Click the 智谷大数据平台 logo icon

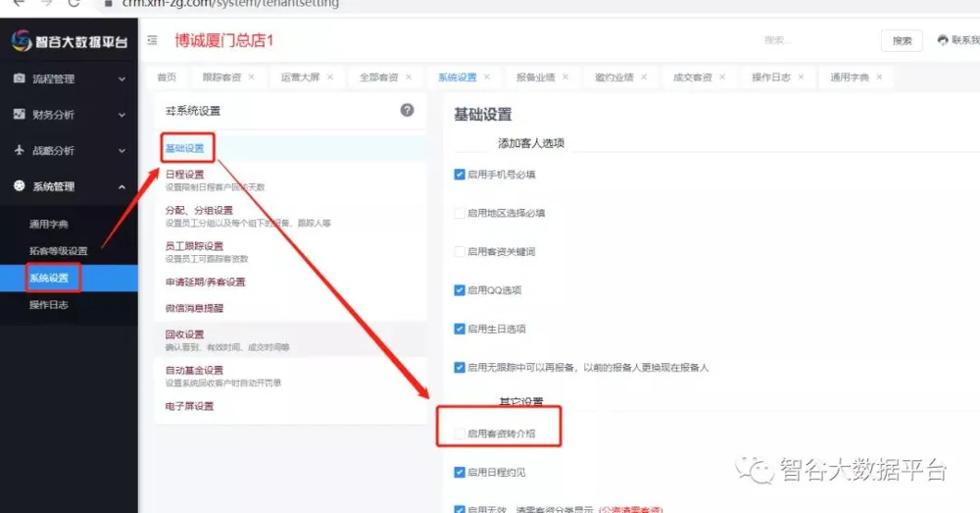point(22,41)
